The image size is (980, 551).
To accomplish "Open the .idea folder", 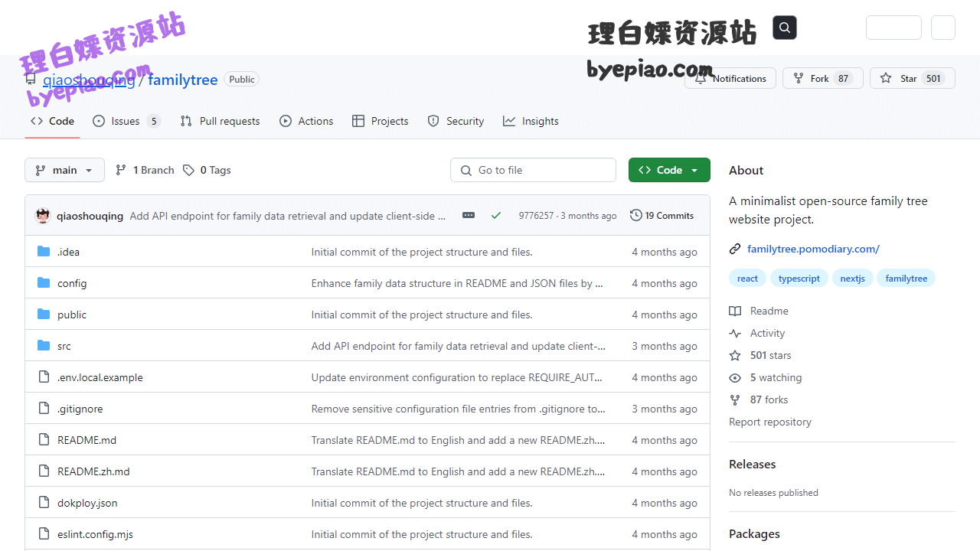I will pos(68,252).
